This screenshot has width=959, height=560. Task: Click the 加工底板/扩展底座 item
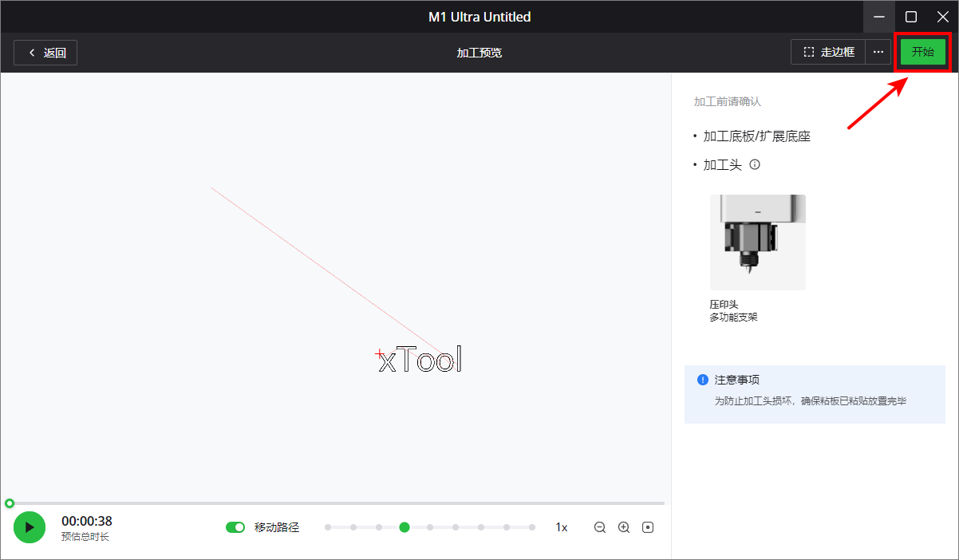(x=756, y=136)
